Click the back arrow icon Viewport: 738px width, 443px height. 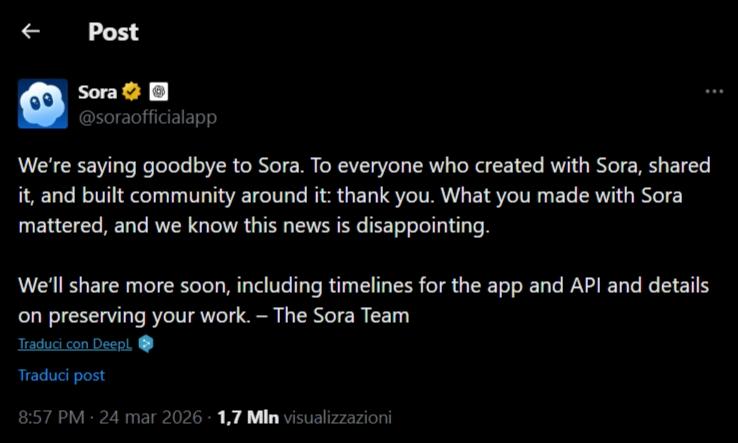[31, 31]
